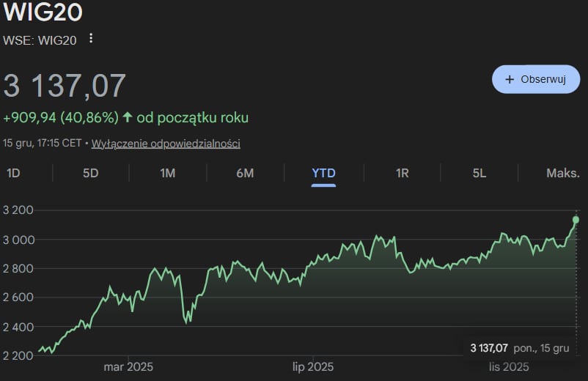This screenshot has height=381, width=588.
Task: Open the Wyłączenie odpowiedzialności disclaimer link
Action: coord(166,144)
